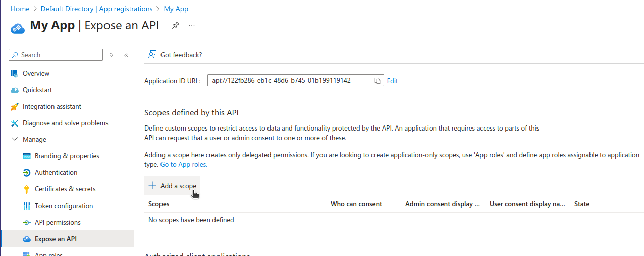Viewport: 644px width, 256px height.
Task: Click 'No scopes have been defined' text
Action: 191,220
